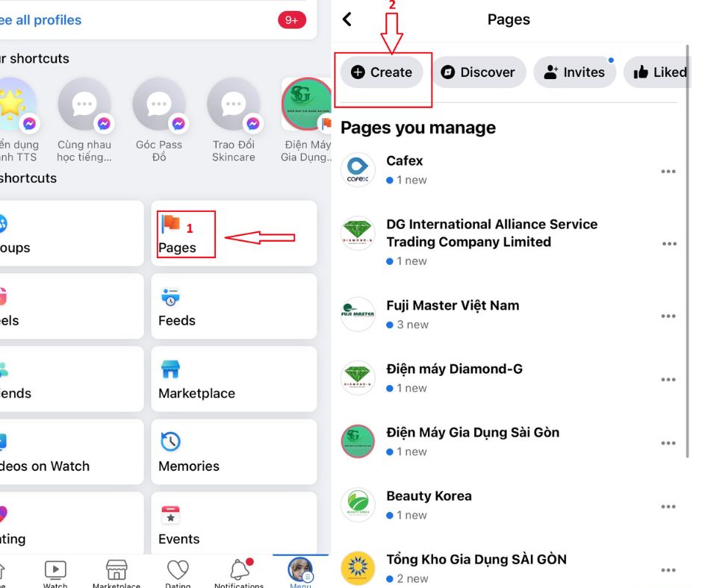Open the Feeds shortcut card
This screenshot has width=702, height=588.
[x=234, y=306]
